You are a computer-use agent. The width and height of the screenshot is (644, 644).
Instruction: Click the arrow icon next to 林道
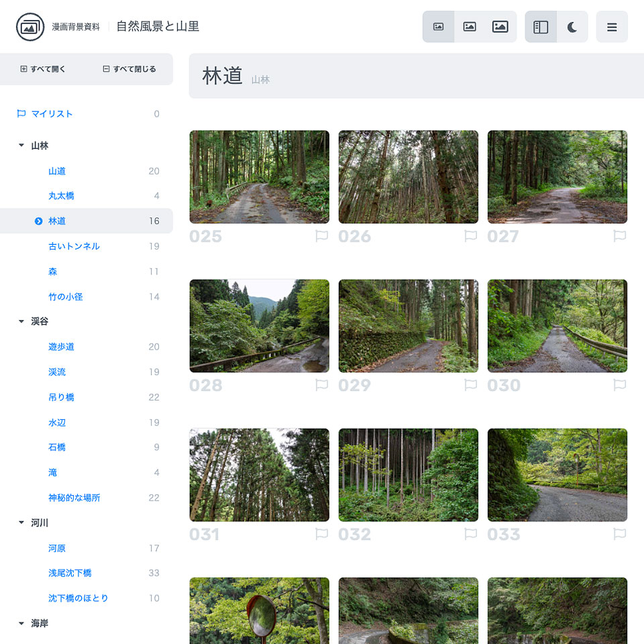click(x=39, y=221)
